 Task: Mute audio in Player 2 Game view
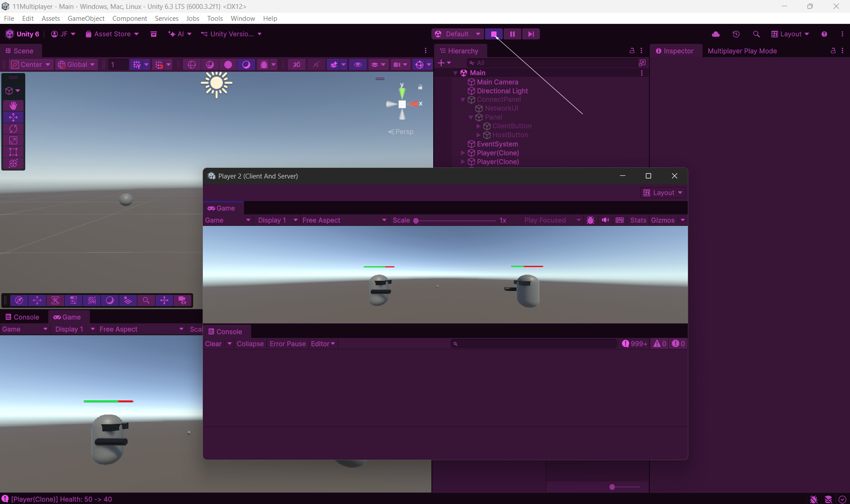click(605, 220)
